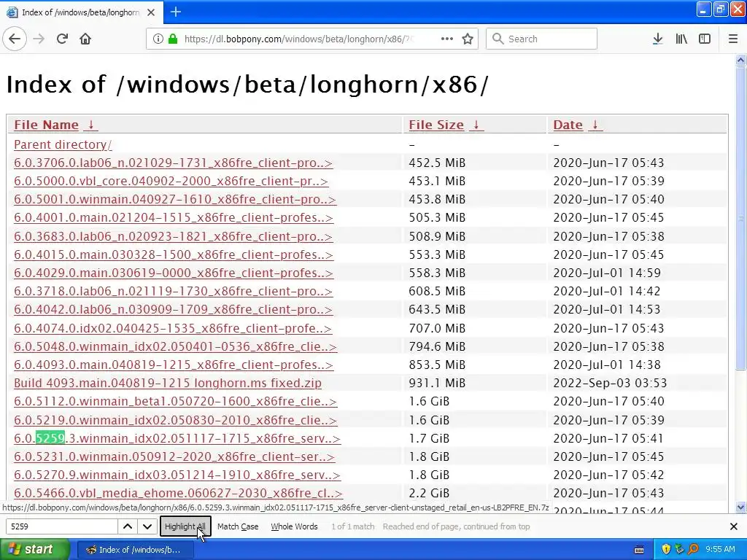Sort the listing by Date
The height and width of the screenshot is (560, 747).
568,125
